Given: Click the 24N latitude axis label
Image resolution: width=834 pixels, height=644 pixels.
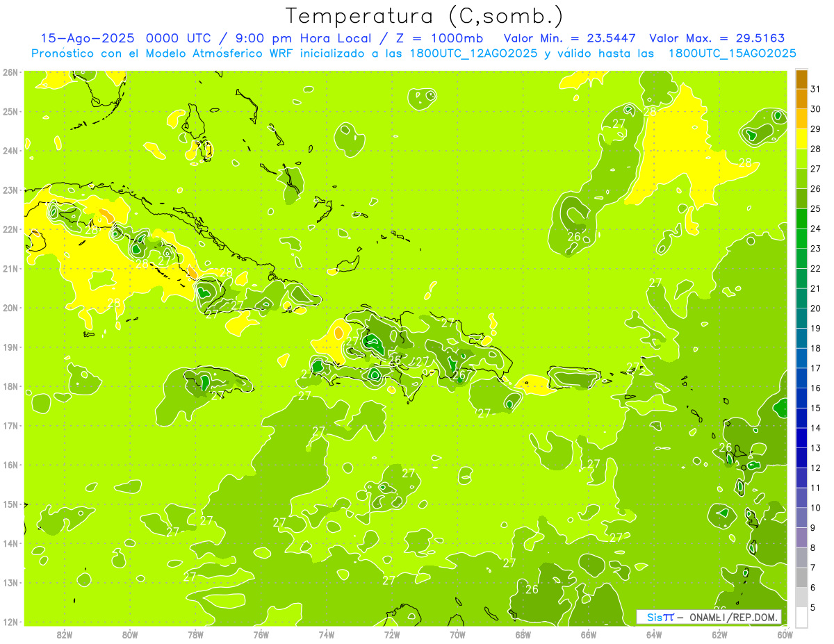Looking at the screenshot, I should pyautogui.click(x=10, y=151).
